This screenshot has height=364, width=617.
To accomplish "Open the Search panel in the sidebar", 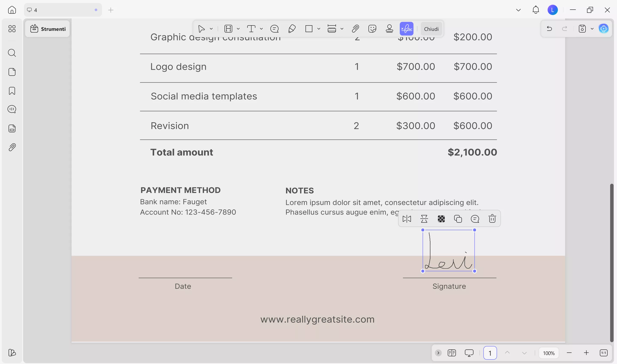I will 12,53.
